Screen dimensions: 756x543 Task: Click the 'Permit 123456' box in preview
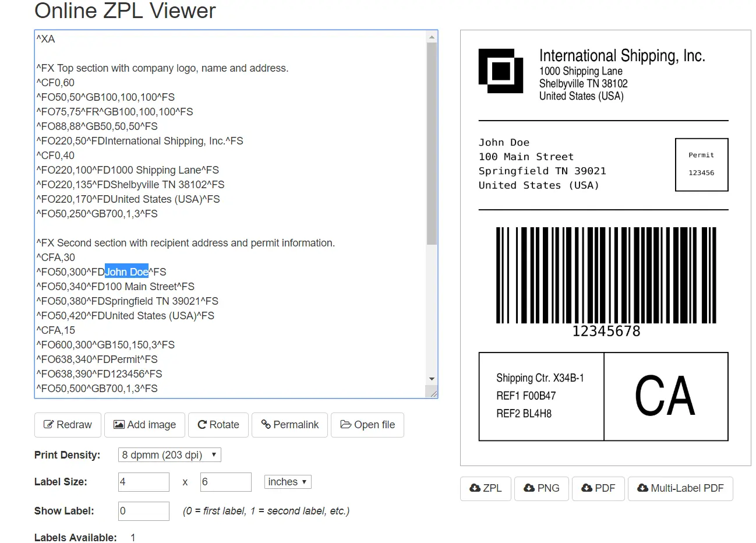pyautogui.click(x=701, y=164)
